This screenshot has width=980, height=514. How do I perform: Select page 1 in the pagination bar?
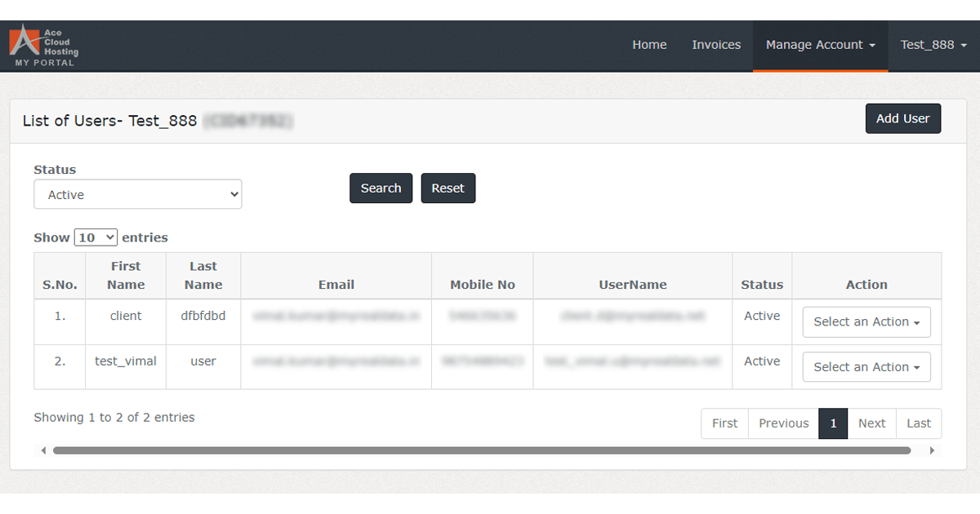832,423
